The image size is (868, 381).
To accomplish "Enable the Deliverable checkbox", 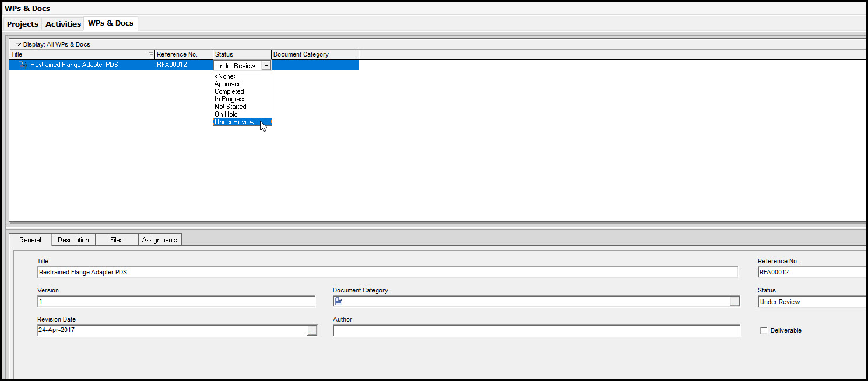I will click(764, 330).
